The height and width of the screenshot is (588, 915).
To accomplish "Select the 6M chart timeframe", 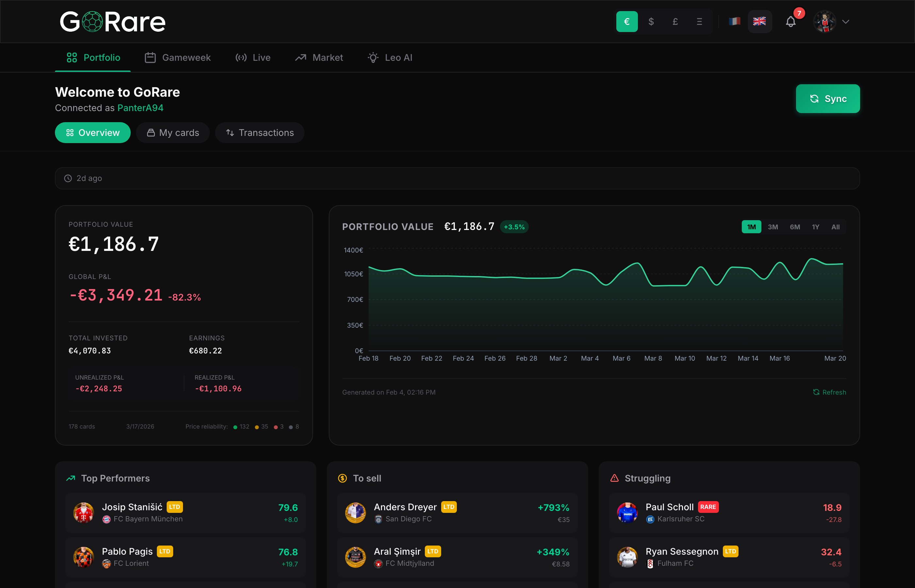I will pyautogui.click(x=795, y=226).
